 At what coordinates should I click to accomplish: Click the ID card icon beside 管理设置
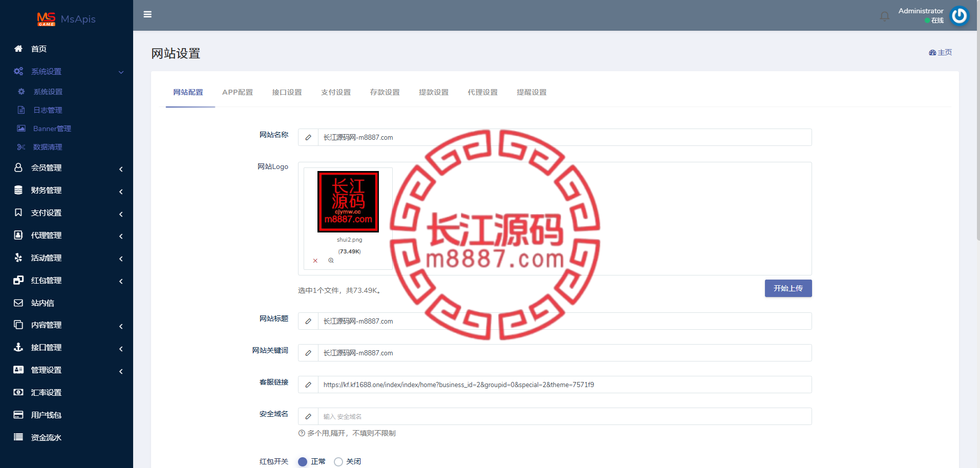pyautogui.click(x=18, y=370)
